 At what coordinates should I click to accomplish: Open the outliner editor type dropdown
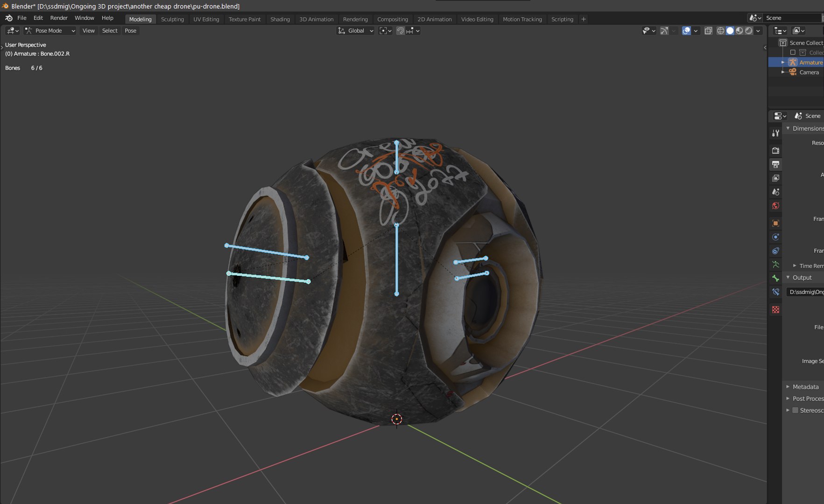pos(780,31)
